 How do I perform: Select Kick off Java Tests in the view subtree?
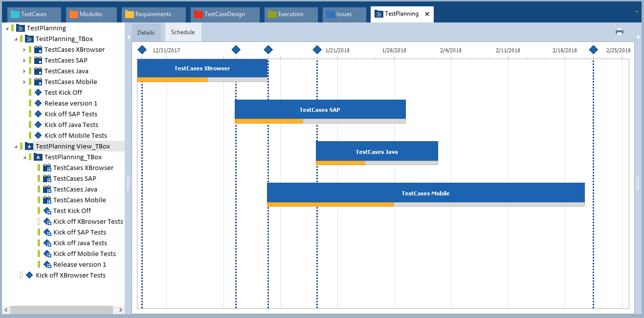(x=80, y=243)
